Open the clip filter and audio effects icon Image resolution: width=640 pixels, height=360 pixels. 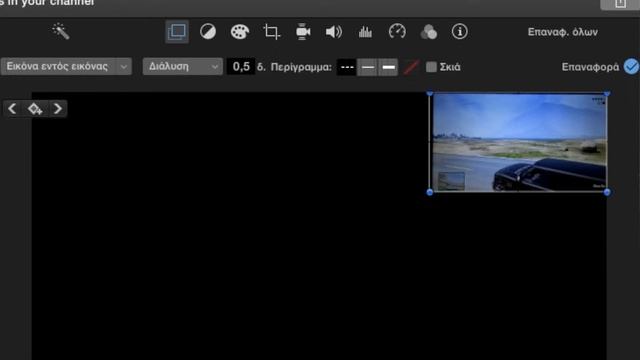[x=429, y=32]
